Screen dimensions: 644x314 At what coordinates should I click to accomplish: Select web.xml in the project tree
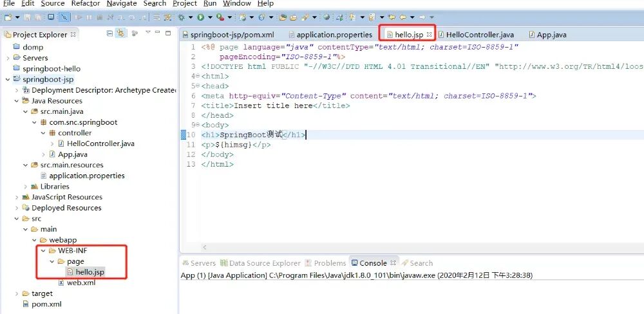[77, 283]
